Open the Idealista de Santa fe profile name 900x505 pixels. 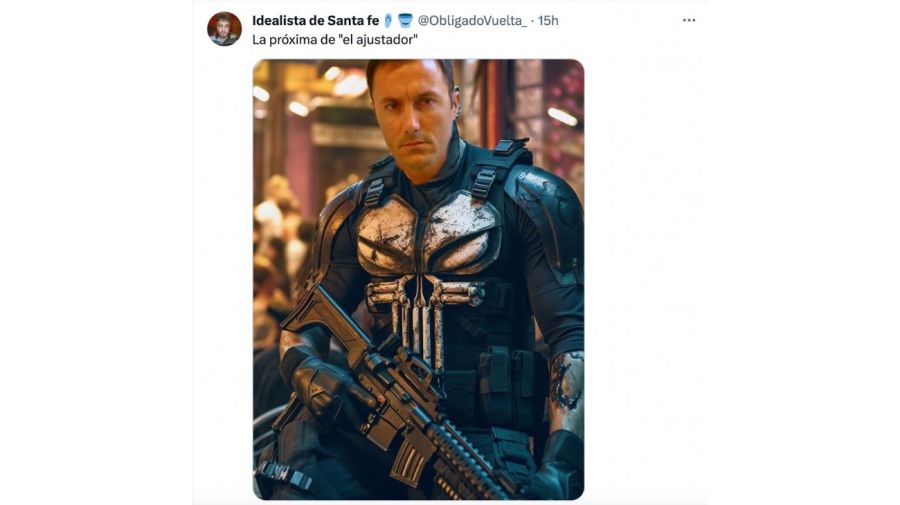click(316, 21)
